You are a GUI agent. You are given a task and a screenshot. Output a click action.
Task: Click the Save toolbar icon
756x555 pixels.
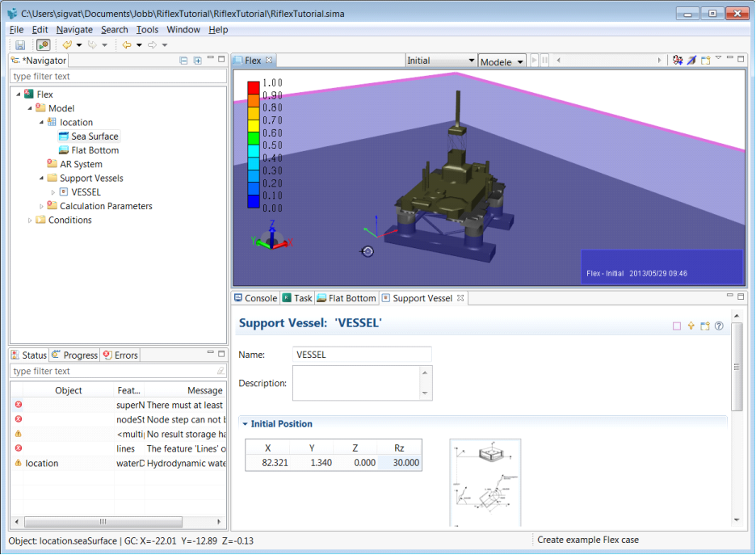pyautogui.click(x=20, y=45)
